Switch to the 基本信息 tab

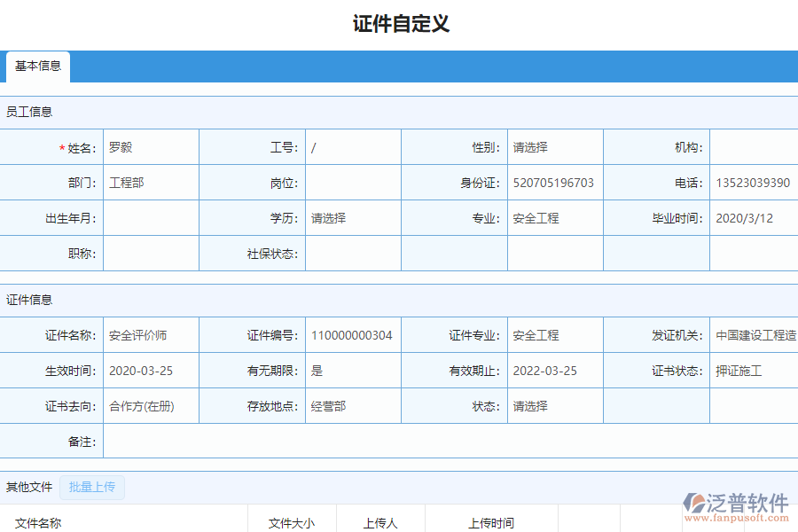pyautogui.click(x=37, y=66)
